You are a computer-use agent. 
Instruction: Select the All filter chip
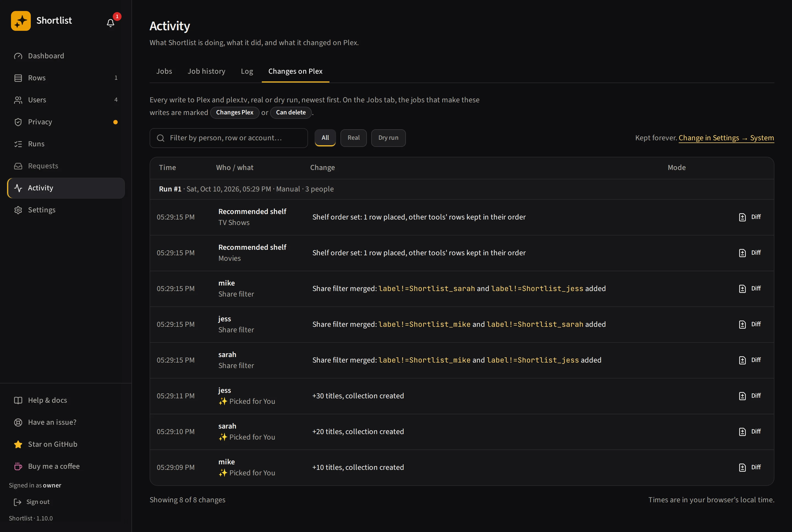[x=325, y=138]
